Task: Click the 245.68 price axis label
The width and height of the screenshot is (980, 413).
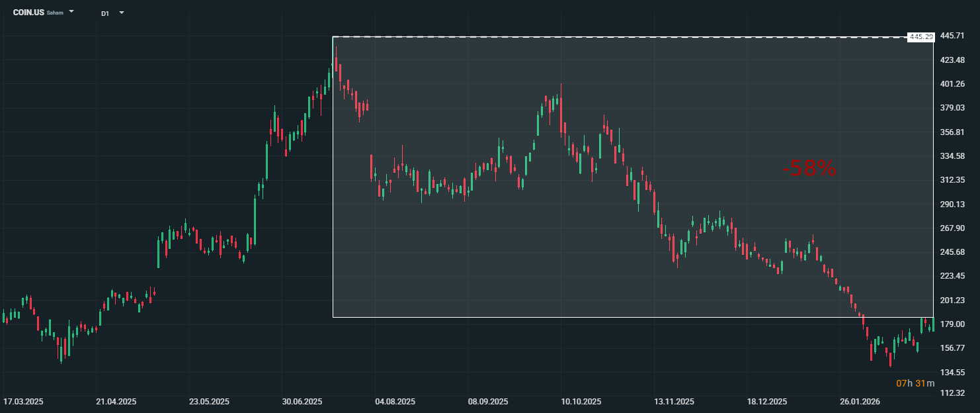Action: (x=953, y=252)
